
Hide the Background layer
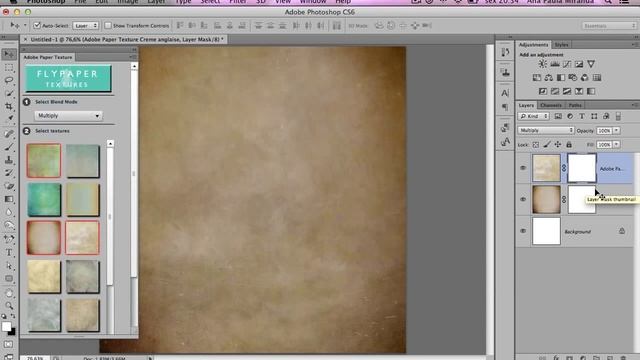(x=523, y=231)
